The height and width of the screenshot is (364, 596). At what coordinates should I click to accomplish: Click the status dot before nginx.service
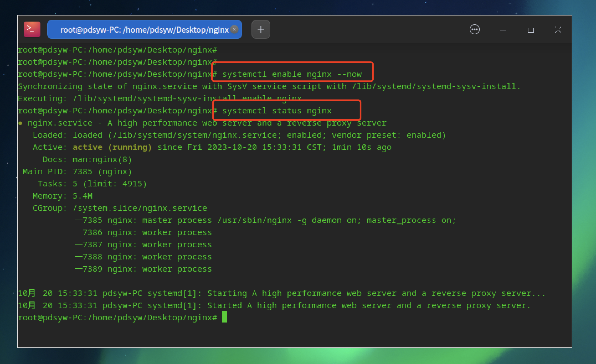click(x=20, y=123)
